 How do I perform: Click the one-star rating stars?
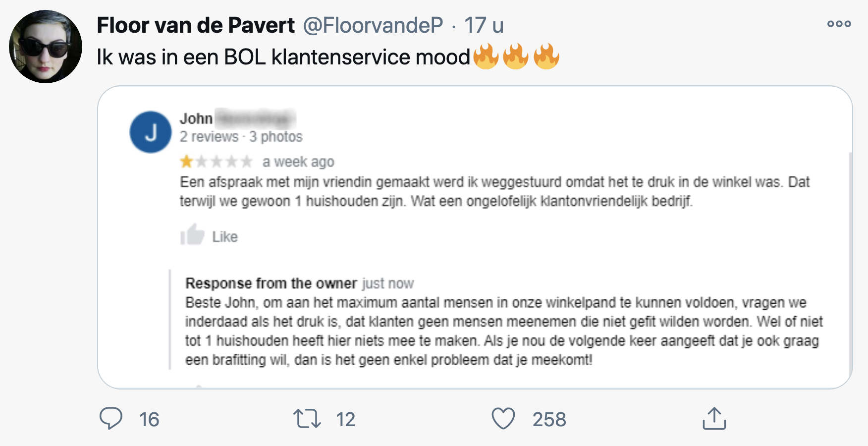pos(216,162)
